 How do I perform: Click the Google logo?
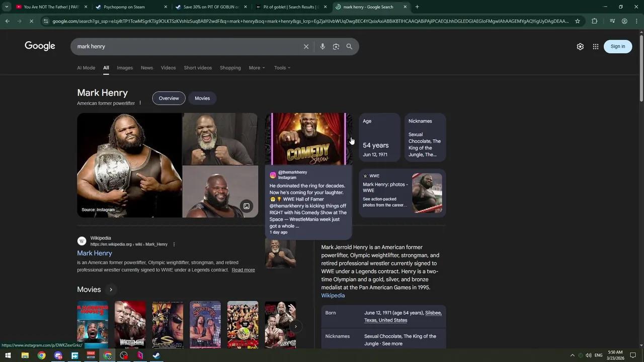[40, 46]
